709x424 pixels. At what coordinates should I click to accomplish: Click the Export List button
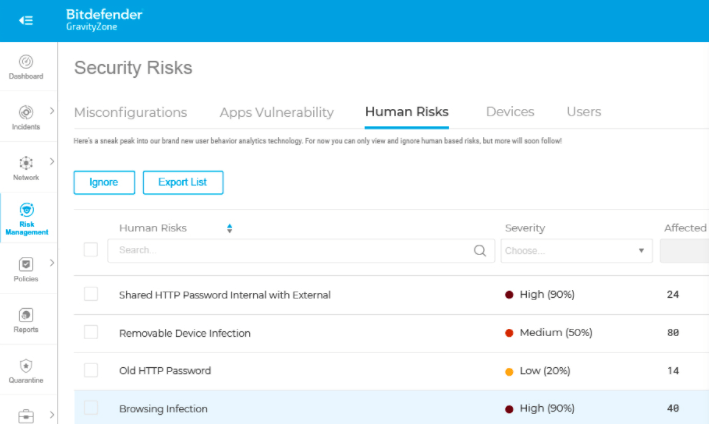coord(183,183)
